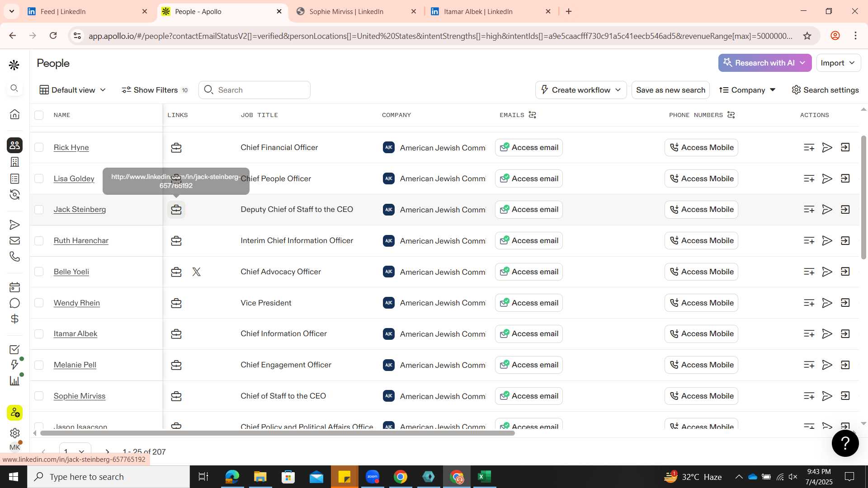The width and height of the screenshot is (868, 488).
Task: Open the Meetings calendar sidebar icon
Action: 14,287
